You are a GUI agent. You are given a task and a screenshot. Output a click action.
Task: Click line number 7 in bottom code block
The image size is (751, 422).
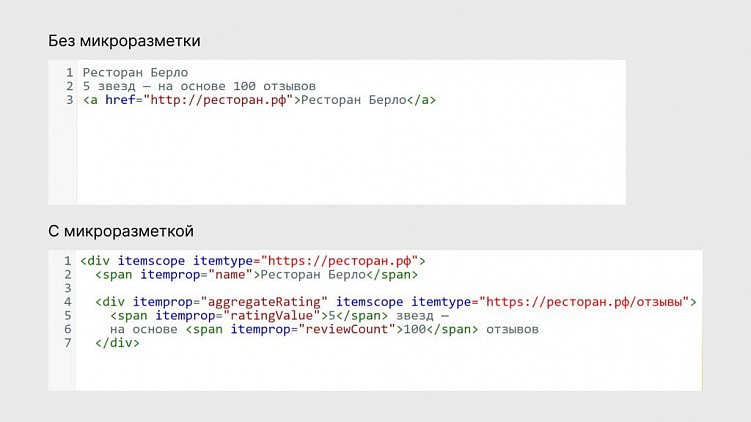(68, 343)
